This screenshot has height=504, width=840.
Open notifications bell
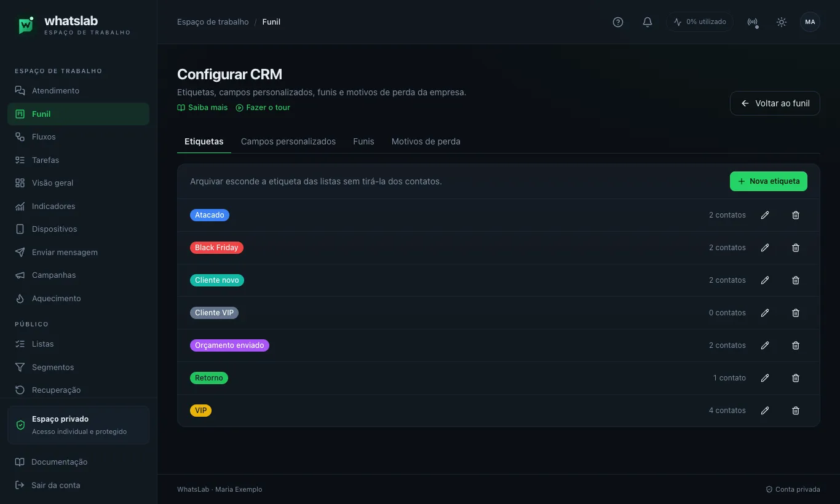point(648,22)
